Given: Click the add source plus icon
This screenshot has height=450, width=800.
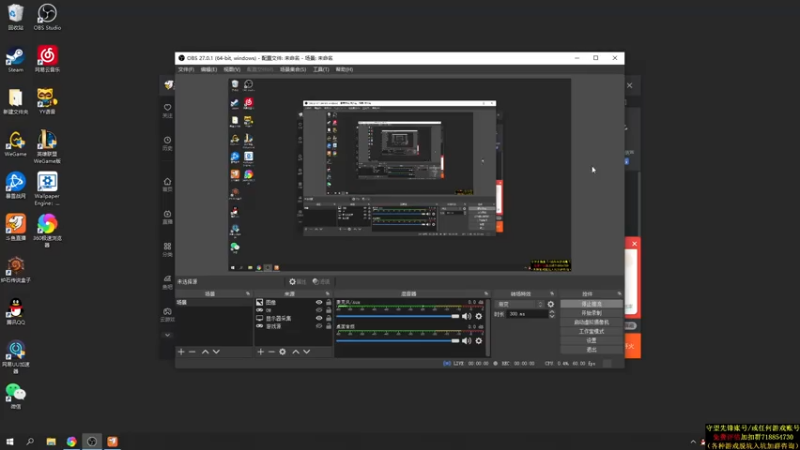Looking at the screenshot, I should (261, 352).
